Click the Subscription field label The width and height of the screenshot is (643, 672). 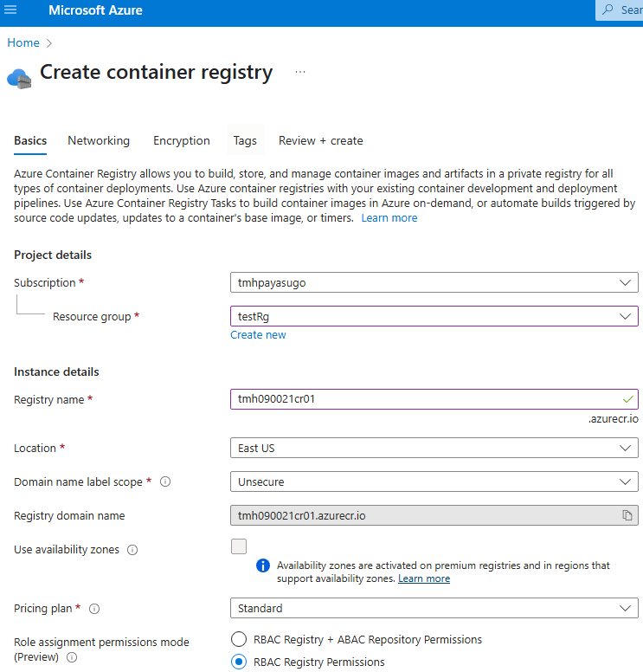click(44, 283)
